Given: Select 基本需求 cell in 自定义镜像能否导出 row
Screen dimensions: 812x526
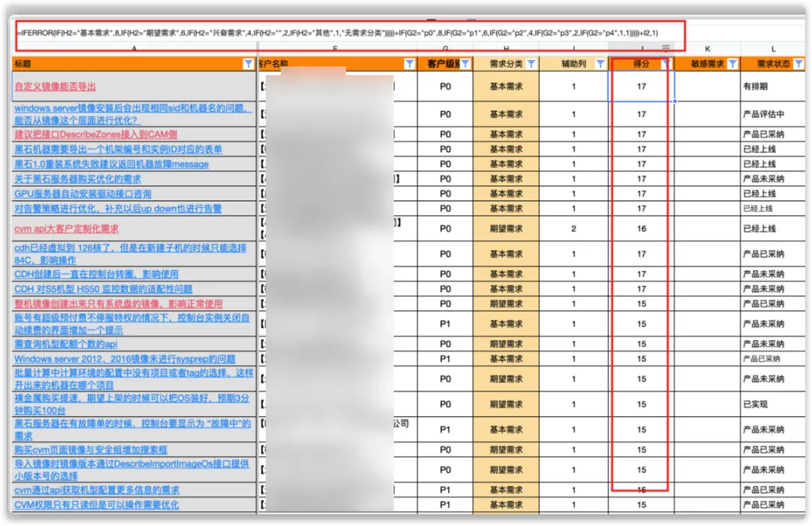Looking at the screenshot, I should pos(506,87).
